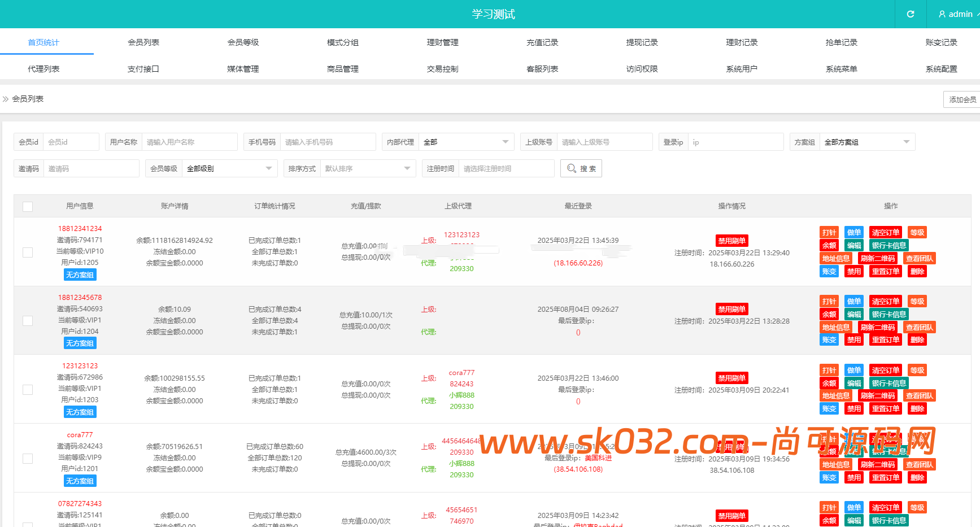Open the 排序方式 dropdown showing 默认排序

368,168
